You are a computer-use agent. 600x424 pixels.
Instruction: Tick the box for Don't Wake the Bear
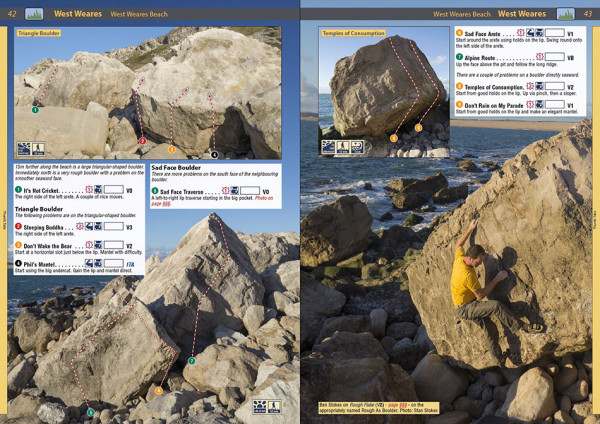pyautogui.click(x=114, y=245)
